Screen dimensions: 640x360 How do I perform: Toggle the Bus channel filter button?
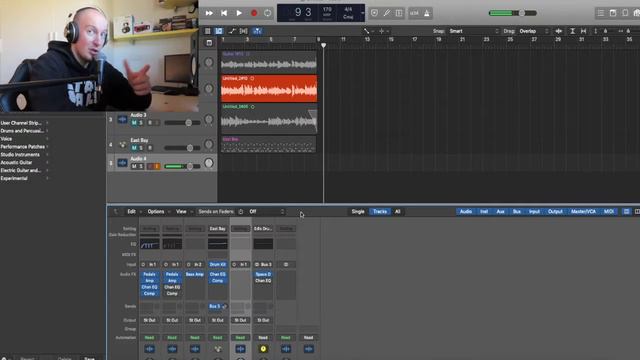(517, 211)
